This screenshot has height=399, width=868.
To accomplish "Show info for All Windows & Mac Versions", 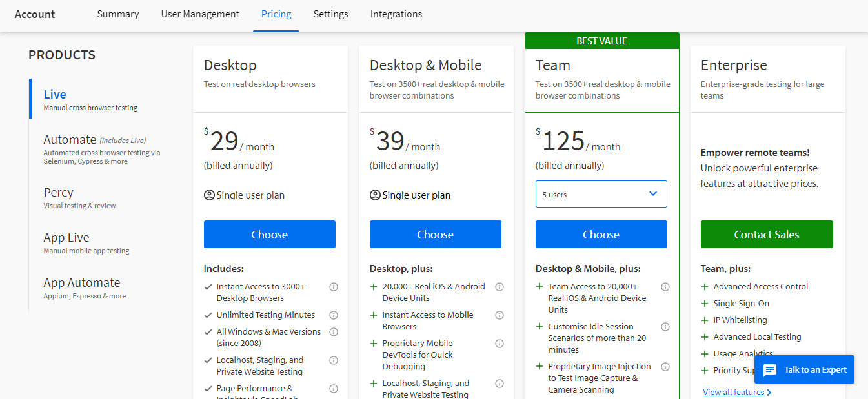I will click(x=334, y=332).
